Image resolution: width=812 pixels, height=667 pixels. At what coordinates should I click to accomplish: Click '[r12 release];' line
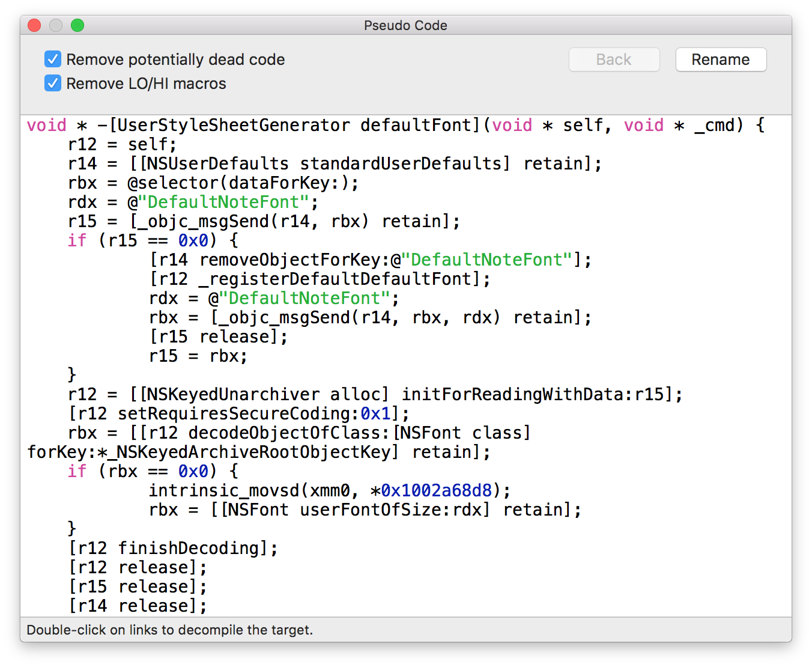pos(138,567)
